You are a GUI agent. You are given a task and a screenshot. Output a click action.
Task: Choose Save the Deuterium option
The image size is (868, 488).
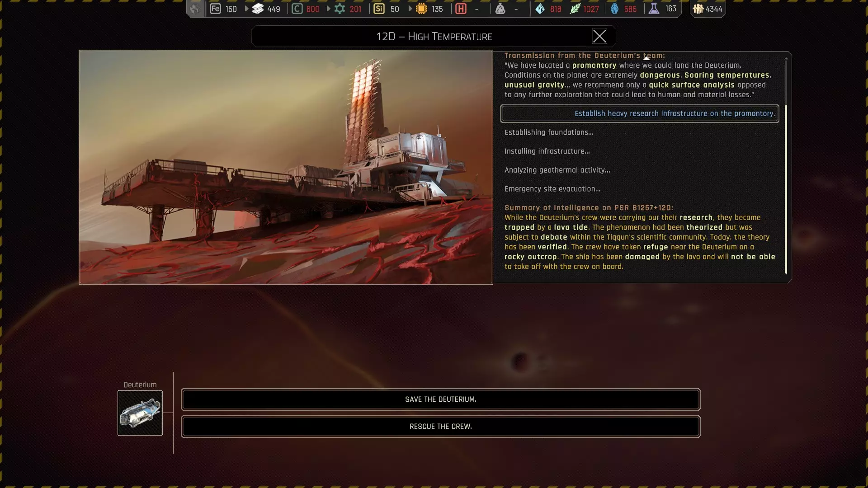coord(440,399)
